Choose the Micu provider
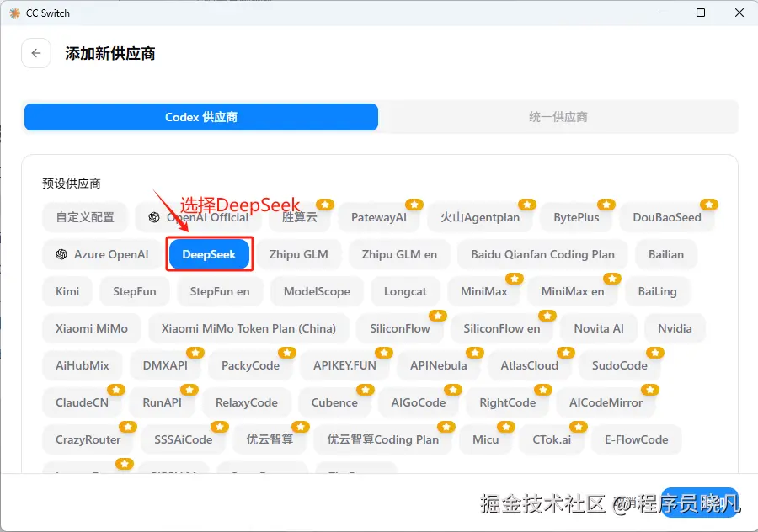This screenshot has height=532, width=758. [x=485, y=439]
